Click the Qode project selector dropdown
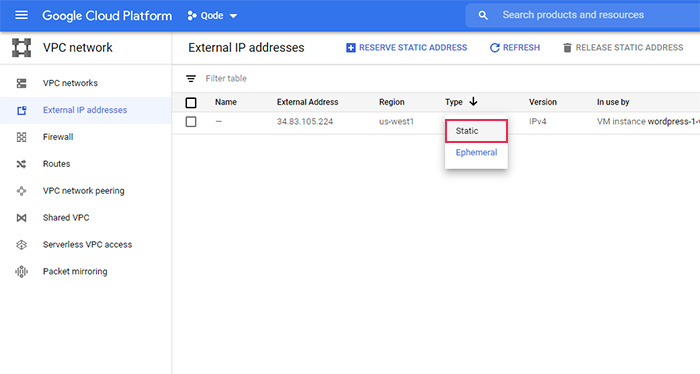Screen dimensions: 700x374 (x=212, y=16)
